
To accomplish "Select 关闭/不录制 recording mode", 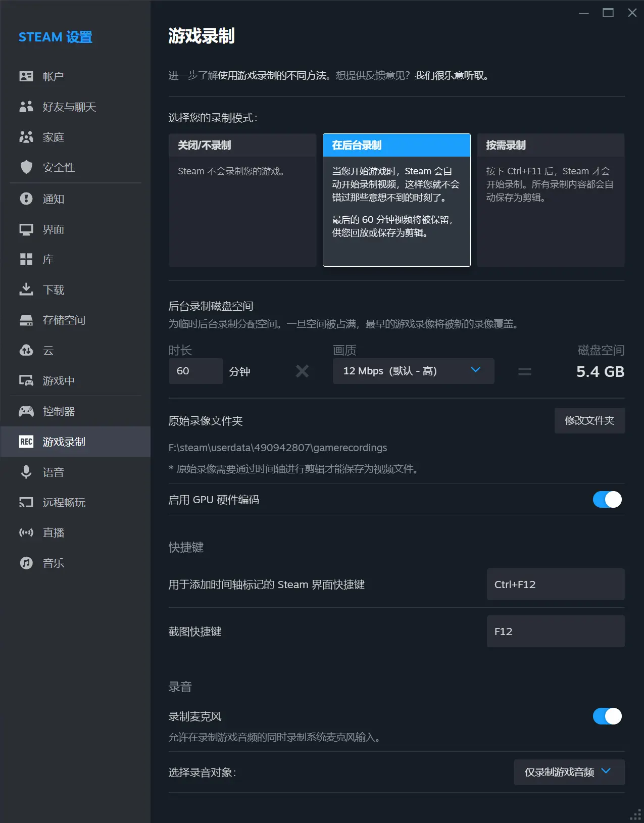I will pos(242,200).
